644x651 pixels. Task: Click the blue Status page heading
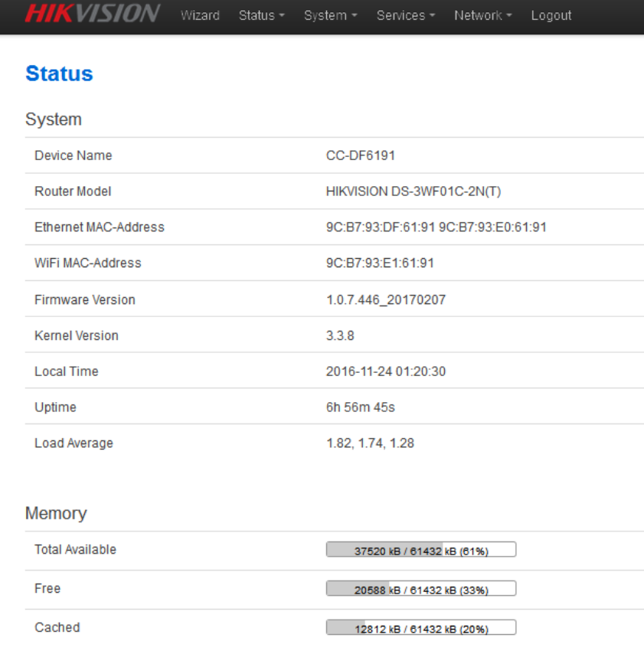coord(59,74)
